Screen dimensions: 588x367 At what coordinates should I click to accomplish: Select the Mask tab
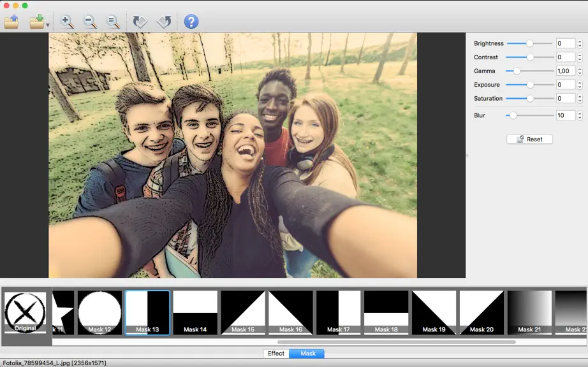point(308,353)
